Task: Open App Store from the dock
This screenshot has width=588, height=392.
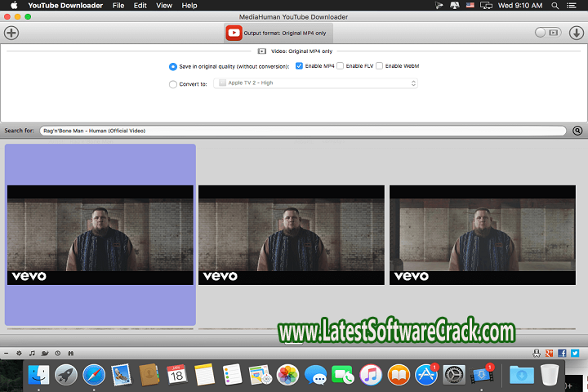Action: coord(426,375)
